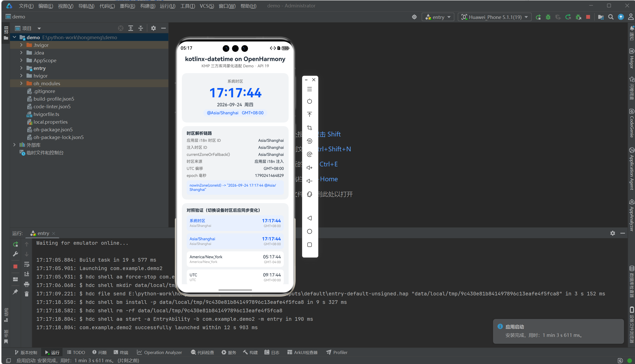
Task: Expand all items in the project tree
Action: [131, 28]
